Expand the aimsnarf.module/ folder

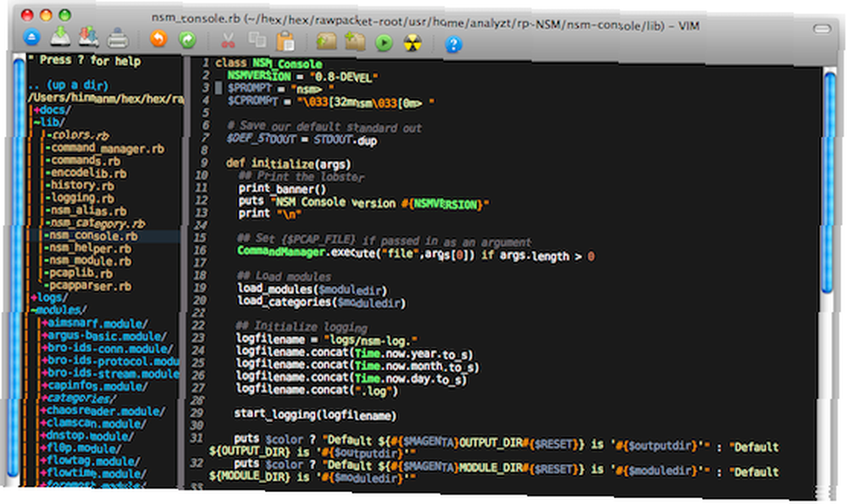coord(94,324)
